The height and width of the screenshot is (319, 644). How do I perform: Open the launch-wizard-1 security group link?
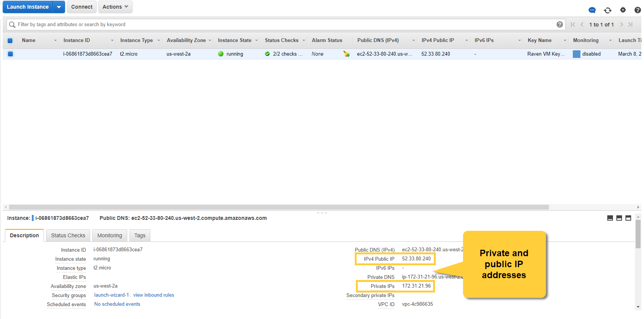(112, 295)
